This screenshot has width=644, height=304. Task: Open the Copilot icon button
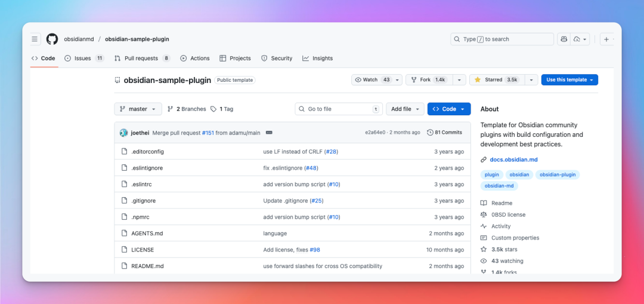pos(563,39)
